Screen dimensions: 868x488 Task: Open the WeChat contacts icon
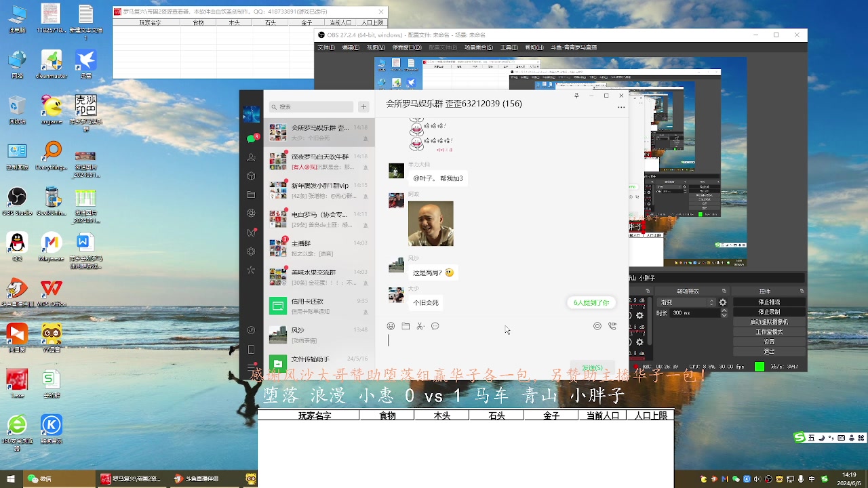pos(251,157)
